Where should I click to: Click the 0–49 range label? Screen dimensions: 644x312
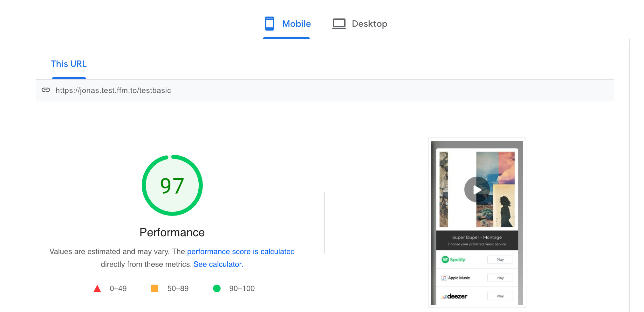118,288
